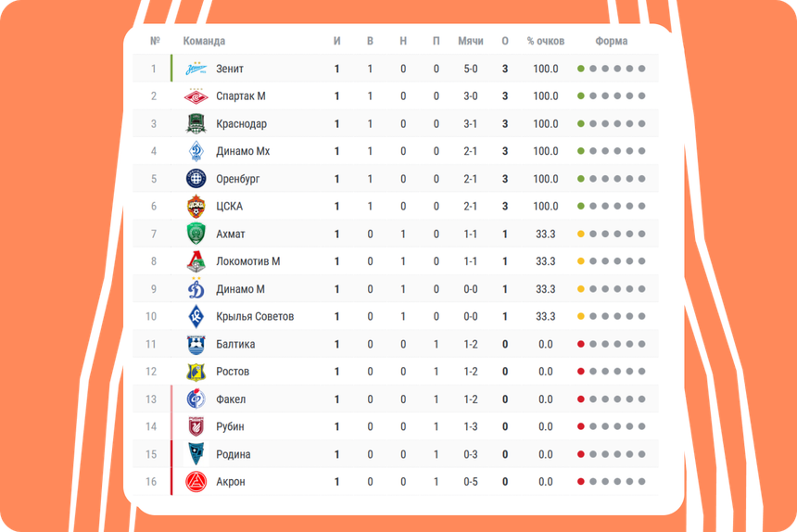Image resolution: width=797 pixels, height=532 pixels.
Task: Click the ЦСКА club crest
Action: (196, 207)
